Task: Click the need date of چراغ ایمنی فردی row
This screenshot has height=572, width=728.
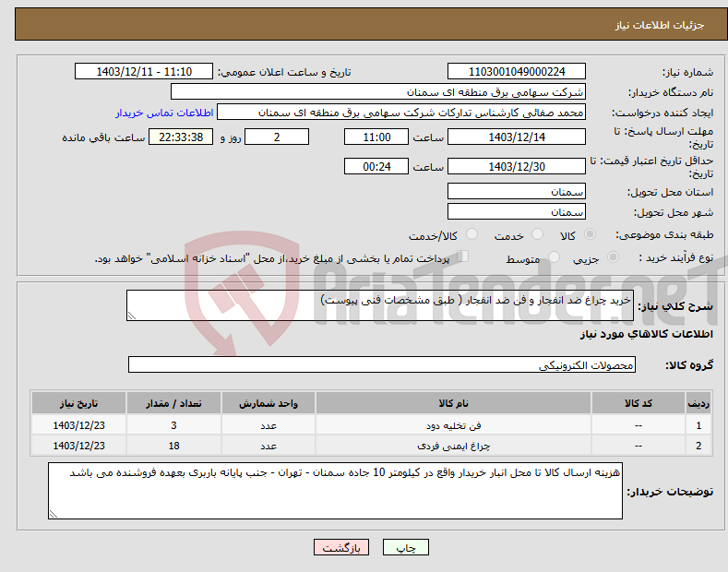Action: point(79,446)
